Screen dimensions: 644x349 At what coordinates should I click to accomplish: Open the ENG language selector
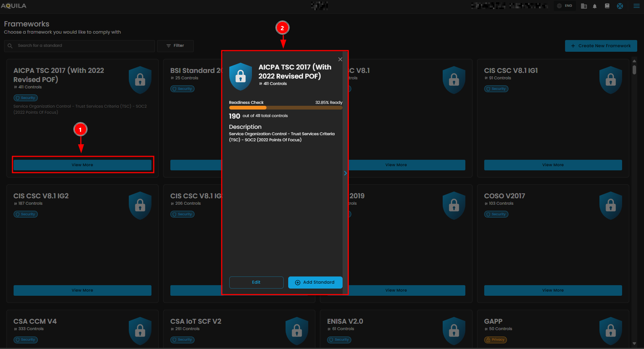click(x=565, y=6)
